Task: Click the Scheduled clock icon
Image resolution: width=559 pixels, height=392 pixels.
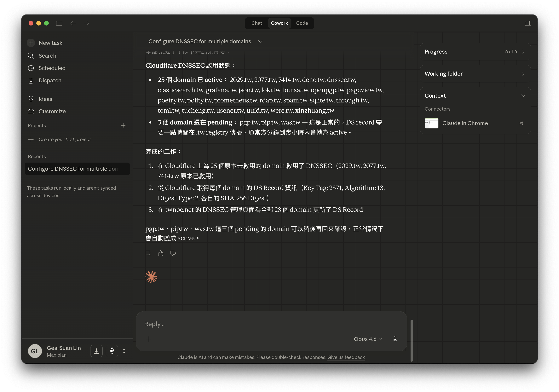Action: point(31,68)
